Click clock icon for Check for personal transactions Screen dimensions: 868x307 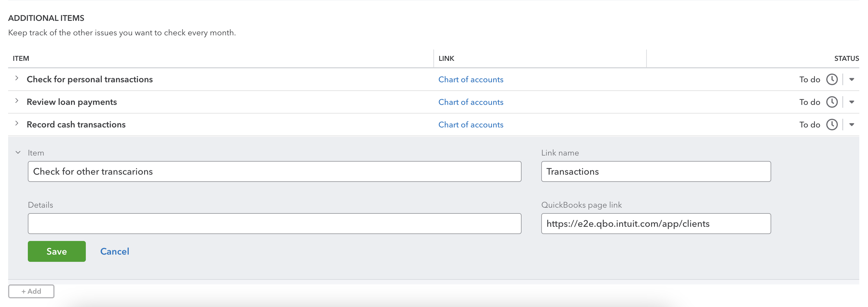(x=831, y=79)
